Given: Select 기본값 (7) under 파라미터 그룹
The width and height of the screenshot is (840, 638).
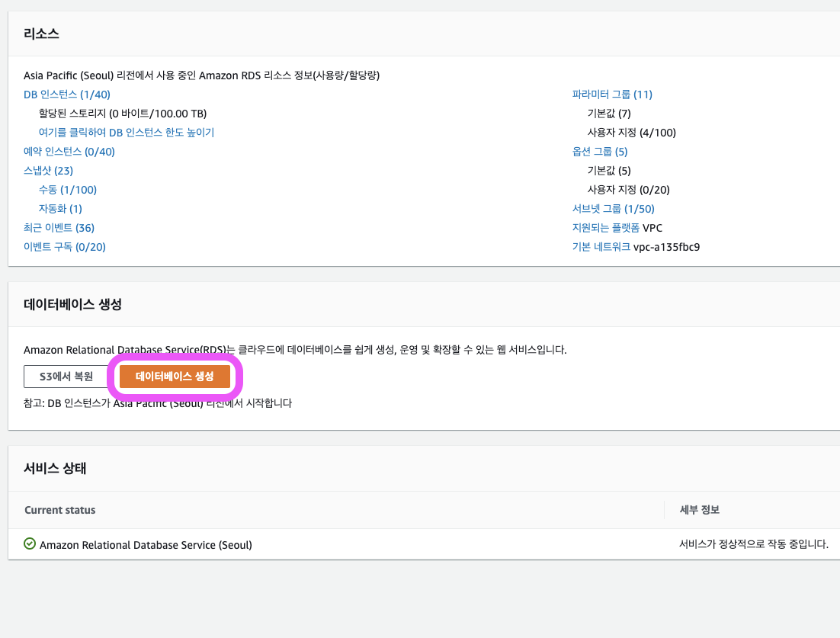Looking at the screenshot, I should [609, 114].
